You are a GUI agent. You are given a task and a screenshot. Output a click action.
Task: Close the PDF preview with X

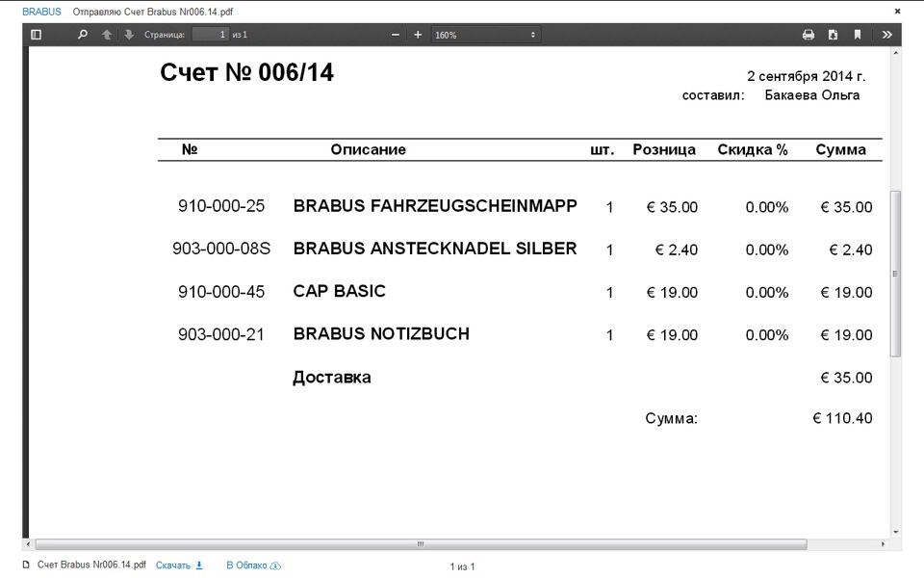point(897,12)
